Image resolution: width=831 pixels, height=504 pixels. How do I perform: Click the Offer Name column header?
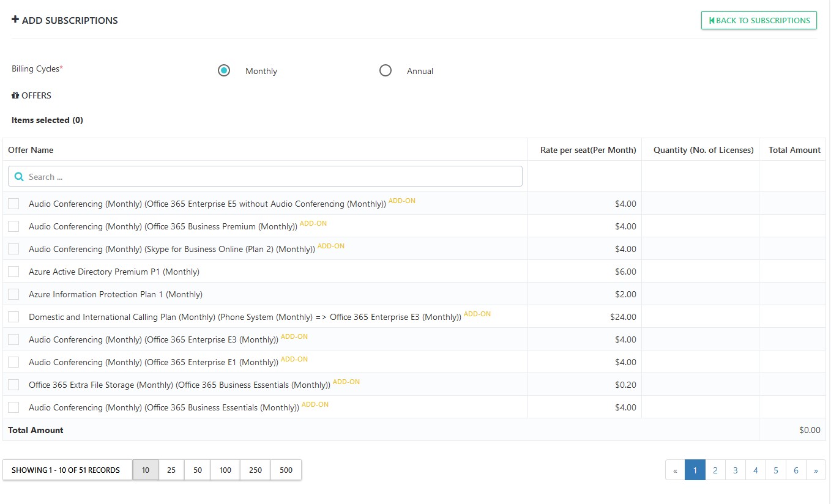point(31,150)
